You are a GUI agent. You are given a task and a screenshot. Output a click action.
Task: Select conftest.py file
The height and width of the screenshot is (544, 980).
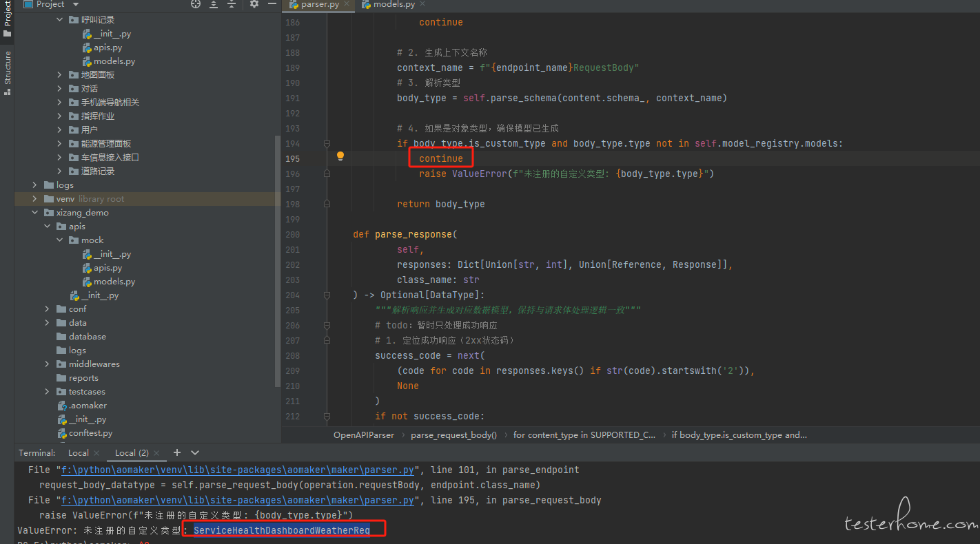pos(90,433)
